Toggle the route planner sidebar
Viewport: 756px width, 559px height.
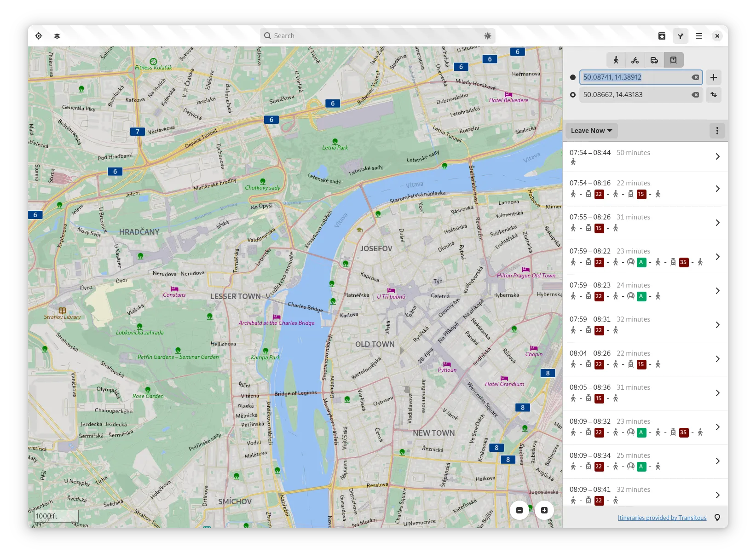coord(680,36)
